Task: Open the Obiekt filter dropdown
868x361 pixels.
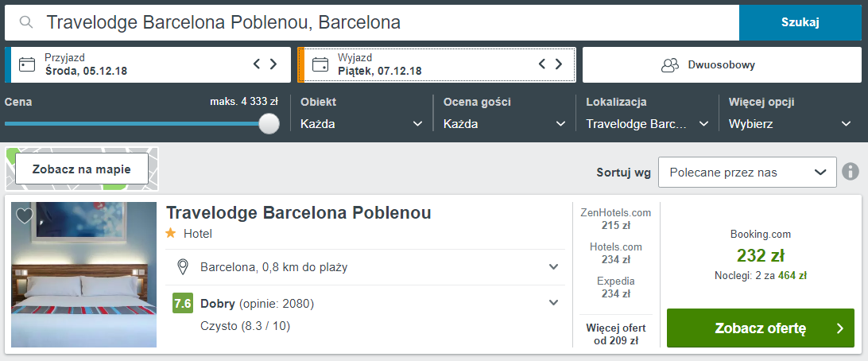Action: click(362, 124)
